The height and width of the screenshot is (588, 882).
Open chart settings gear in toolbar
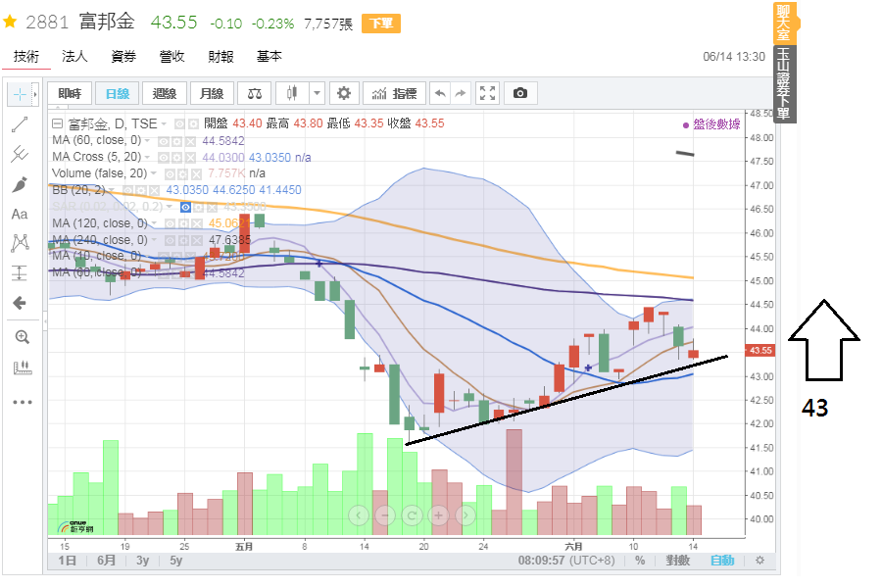click(344, 93)
